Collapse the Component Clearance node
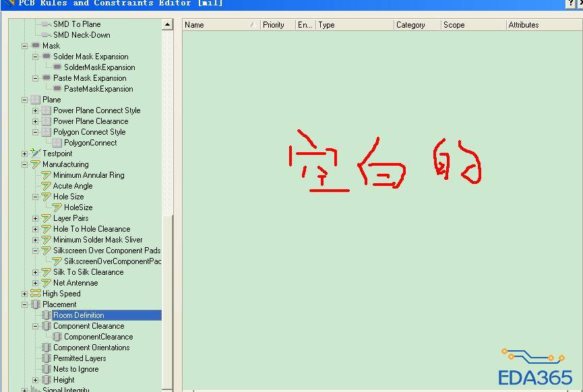 coord(35,326)
